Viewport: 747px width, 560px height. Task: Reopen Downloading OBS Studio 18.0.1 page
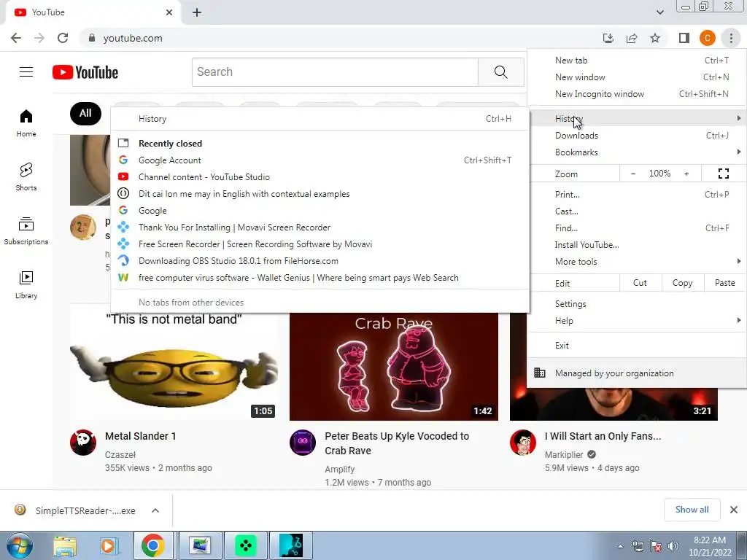coord(320,261)
